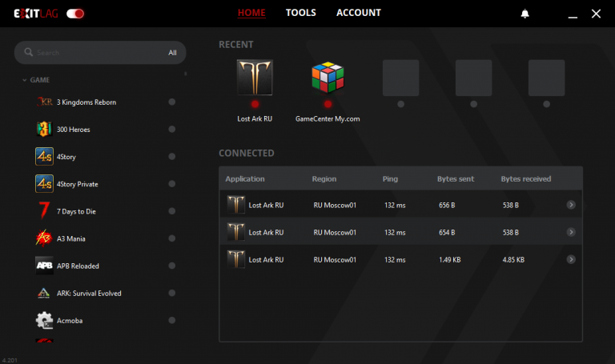Expand connection row with 1.49 KB sent
This screenshot has width=615, height=364.
coord(571,259)
